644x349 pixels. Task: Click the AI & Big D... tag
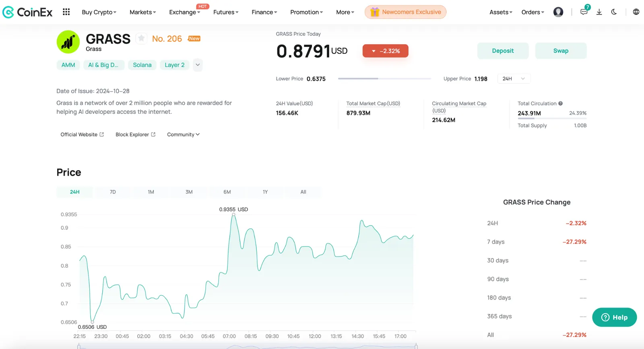(103, 65)
